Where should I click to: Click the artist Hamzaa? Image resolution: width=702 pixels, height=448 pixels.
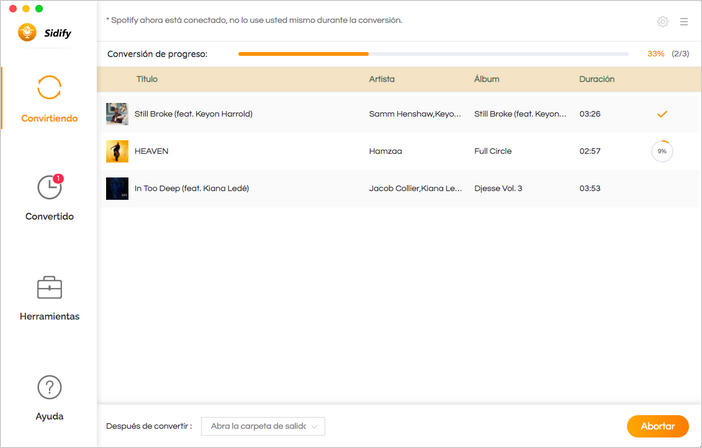click(385, 151)
